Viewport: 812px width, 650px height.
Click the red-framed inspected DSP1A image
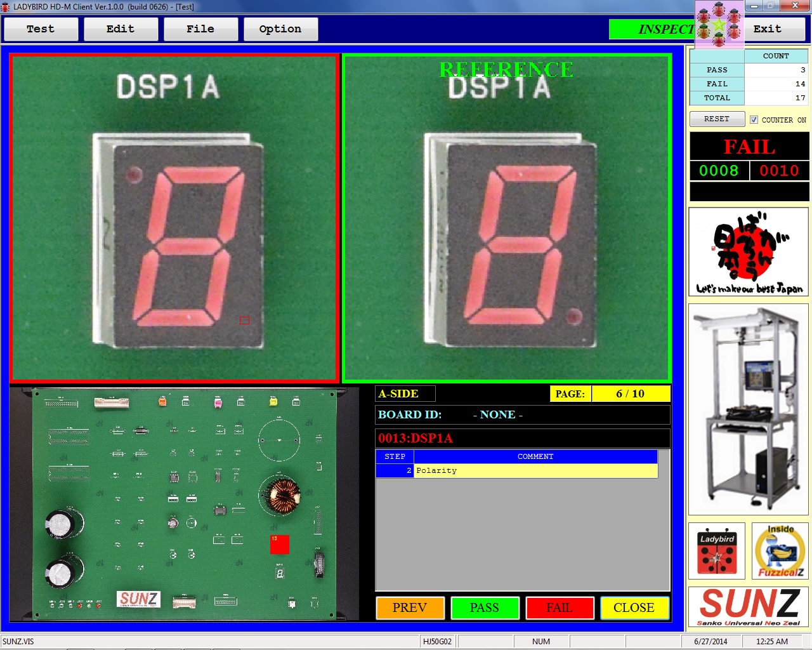pyautogui.click(x=174, y=218)
